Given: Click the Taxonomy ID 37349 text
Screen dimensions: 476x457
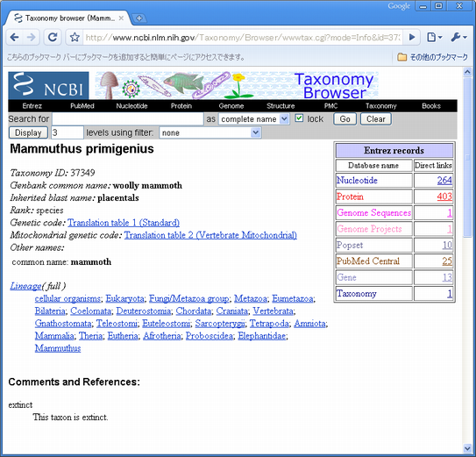Looking at the screenshot, I should point(53,173).
